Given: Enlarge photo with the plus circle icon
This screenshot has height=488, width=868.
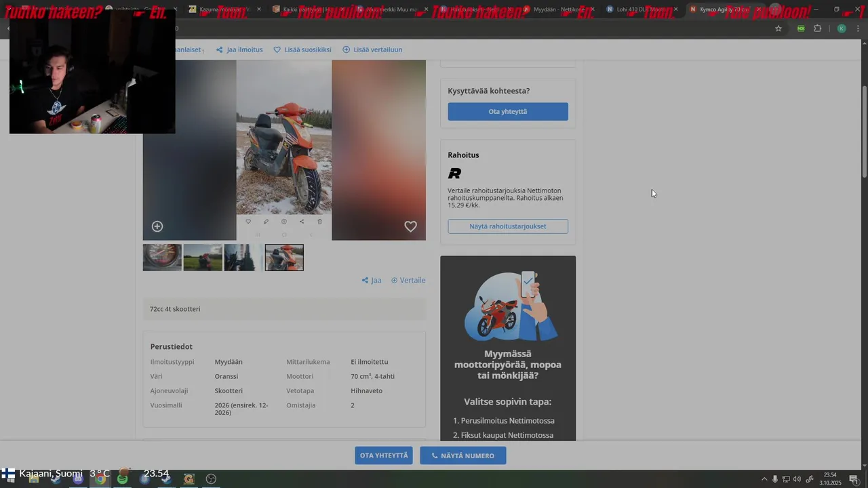Looking at the screenshot, I should (x=157, y=226).
